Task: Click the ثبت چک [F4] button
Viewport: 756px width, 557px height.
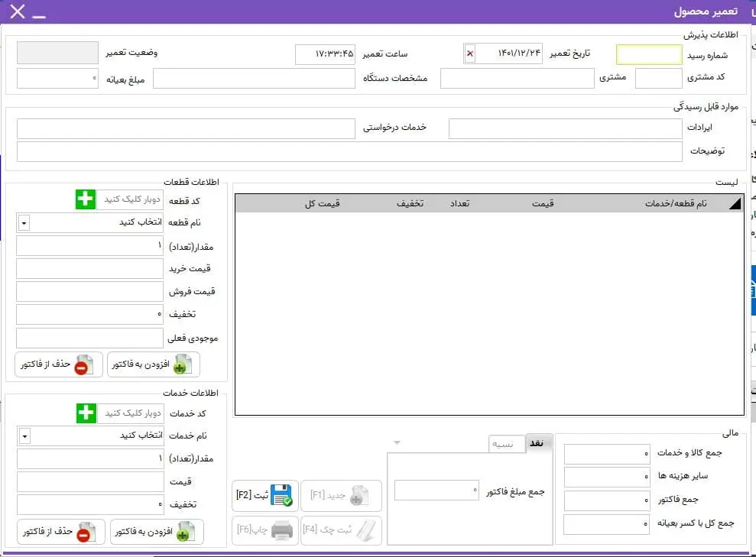Action: coord(342,530)
